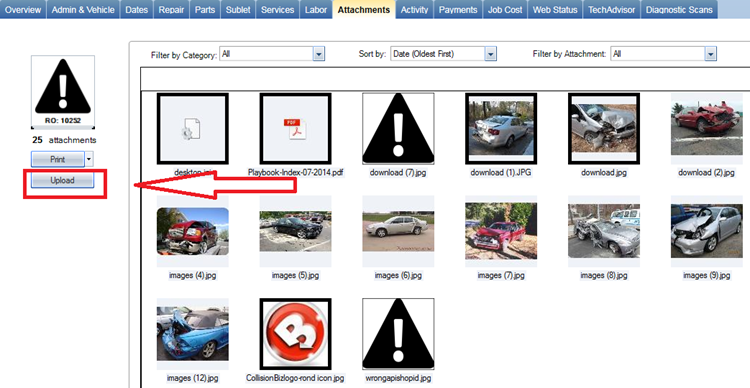Click the download (7).jpg warning triangle
The height and width of the screenshot is (388, 750).
pyautogui.click(x=398, y=128)
